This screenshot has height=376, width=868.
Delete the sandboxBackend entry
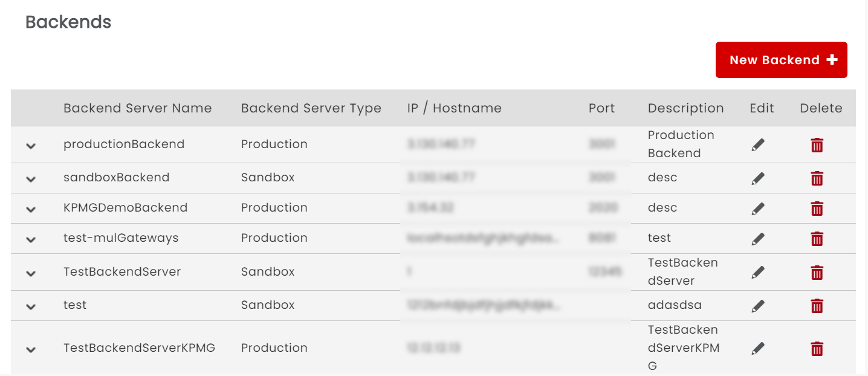tap(817, 178)
